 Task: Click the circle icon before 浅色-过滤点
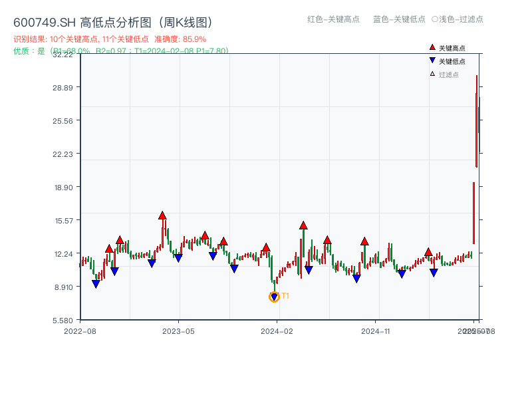(x=435, y=19)
